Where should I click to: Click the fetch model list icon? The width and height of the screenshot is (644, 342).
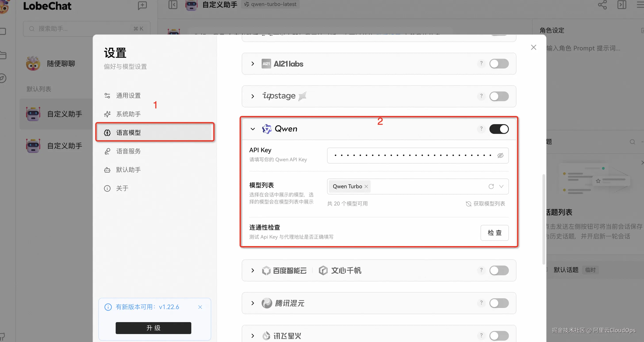(x=468, y=204)
